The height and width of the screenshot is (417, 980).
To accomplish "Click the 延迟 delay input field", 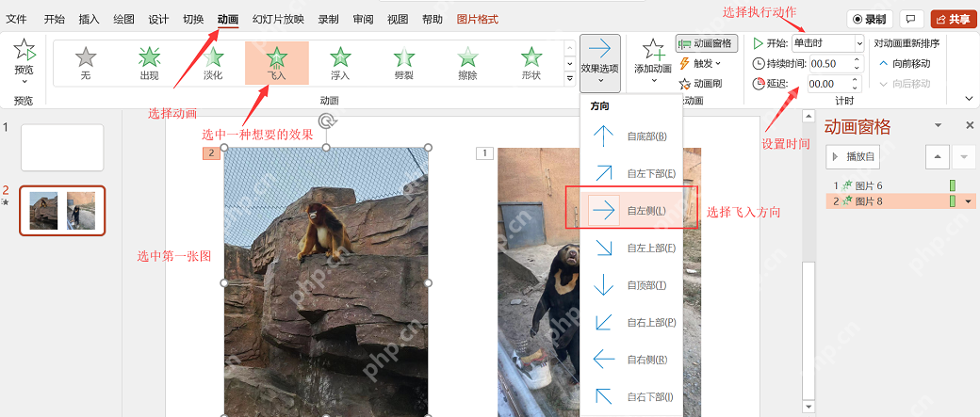I will 827,84.
